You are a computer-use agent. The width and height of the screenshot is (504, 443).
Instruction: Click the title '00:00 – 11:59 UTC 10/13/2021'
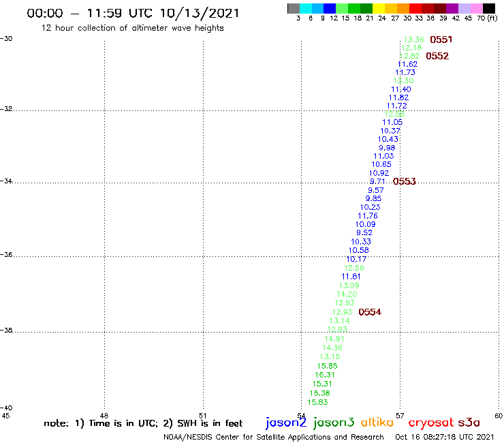133,14
